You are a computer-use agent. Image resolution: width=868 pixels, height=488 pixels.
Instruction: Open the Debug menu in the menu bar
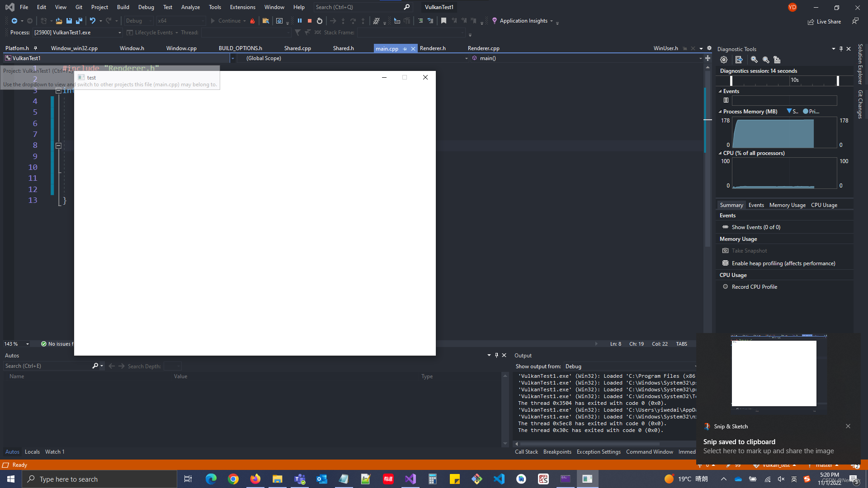tap(146, 7)
